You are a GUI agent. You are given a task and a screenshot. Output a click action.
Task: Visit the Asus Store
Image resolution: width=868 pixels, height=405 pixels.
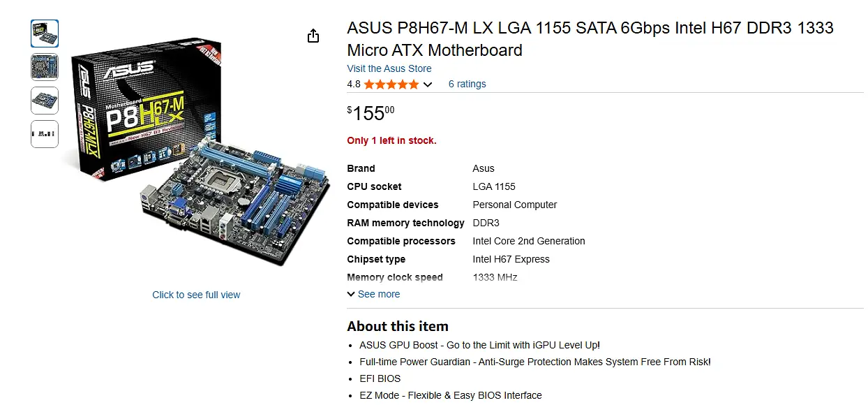coord(389,68)
